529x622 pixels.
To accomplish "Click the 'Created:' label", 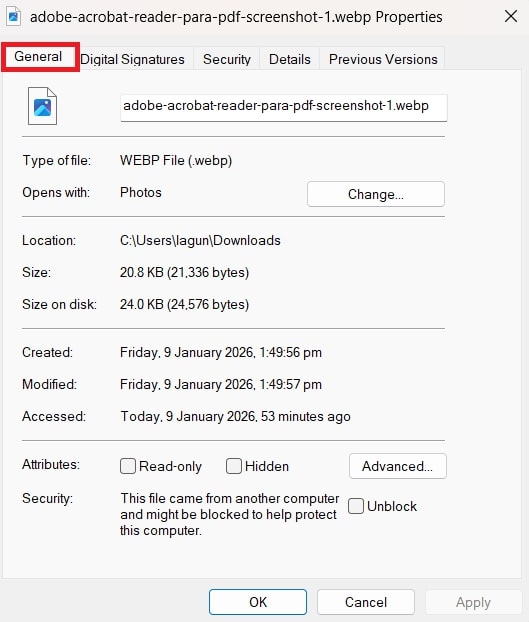I will click(48, 352).
